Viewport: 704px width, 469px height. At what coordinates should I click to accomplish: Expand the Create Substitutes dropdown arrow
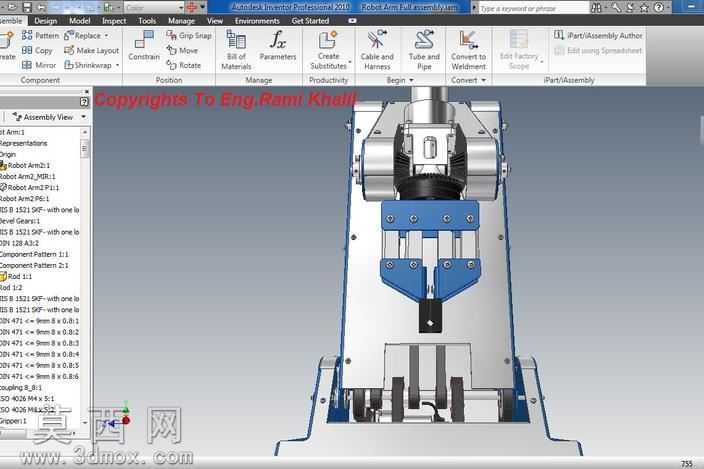[x=350, y=62]
